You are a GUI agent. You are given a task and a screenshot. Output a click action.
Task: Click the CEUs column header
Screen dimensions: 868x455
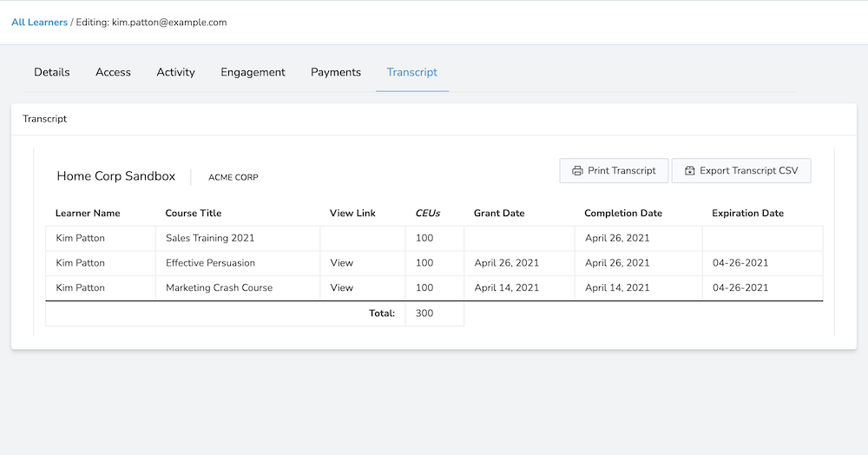428,213
